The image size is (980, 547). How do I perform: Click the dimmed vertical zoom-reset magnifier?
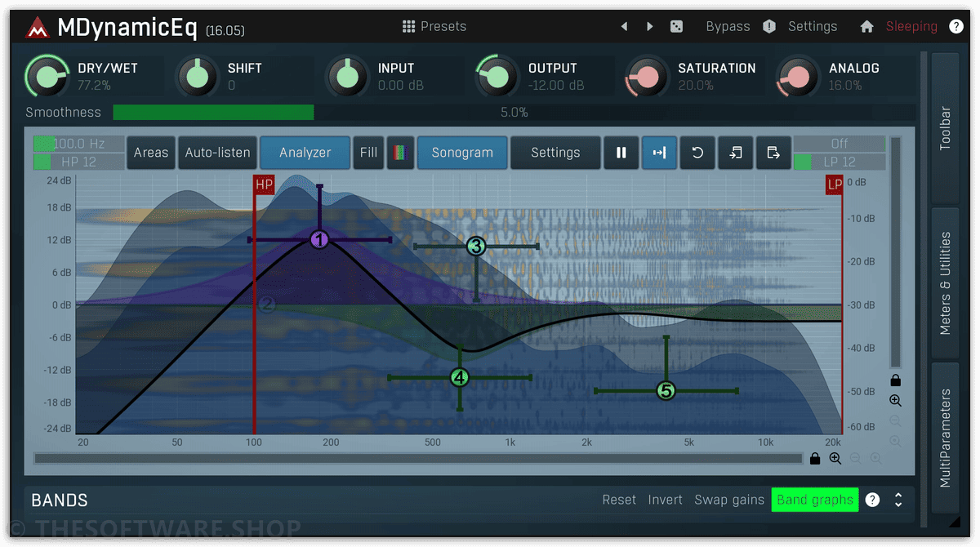[x=896, y=442]
